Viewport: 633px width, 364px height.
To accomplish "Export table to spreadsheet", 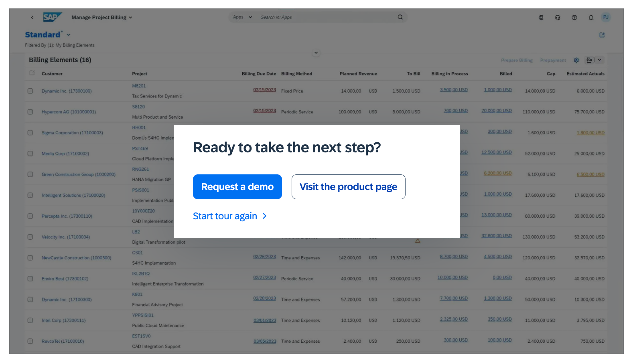I will (x=589, y=60).
